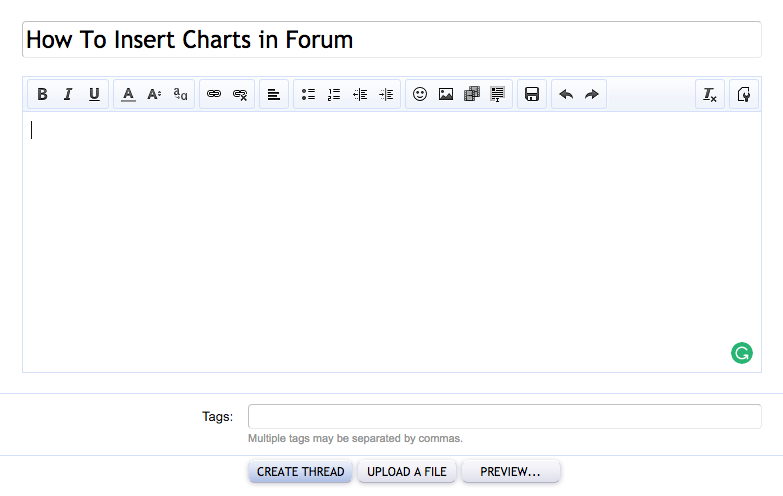Image resolution: width=783 pixels, height=496 pixels.
Task: Insert an image
Action: (446, 95)
